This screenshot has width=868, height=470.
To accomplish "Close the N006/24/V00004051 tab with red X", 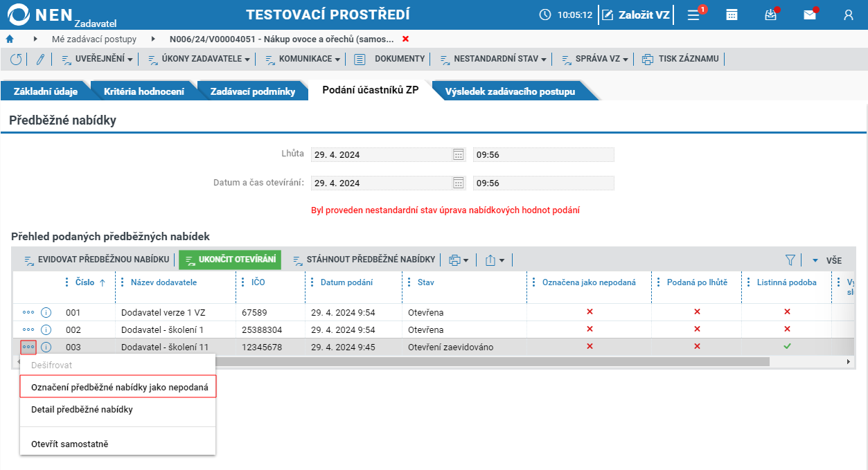I will click(x=405, y=39).
